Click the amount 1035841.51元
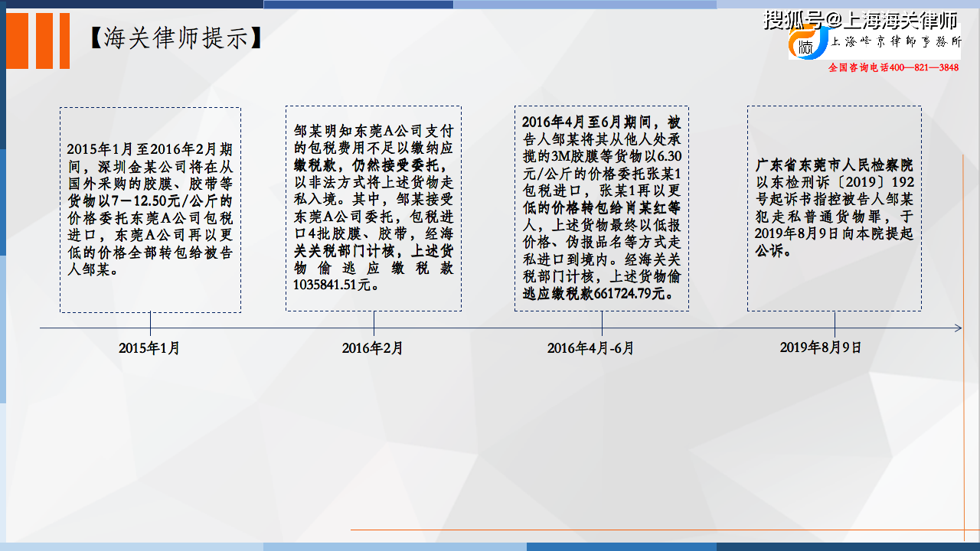This screenshot has width=980, height=551. pos(336,285)
